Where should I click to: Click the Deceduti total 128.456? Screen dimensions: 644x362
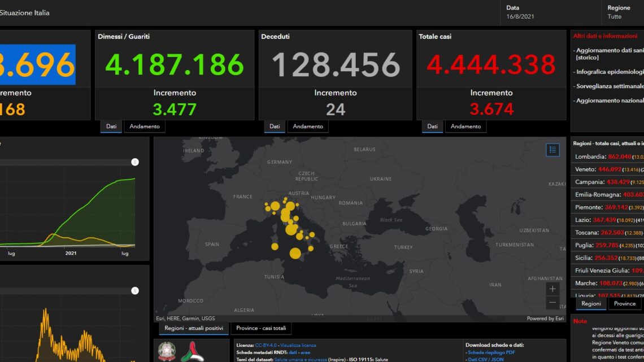[336, 65]
